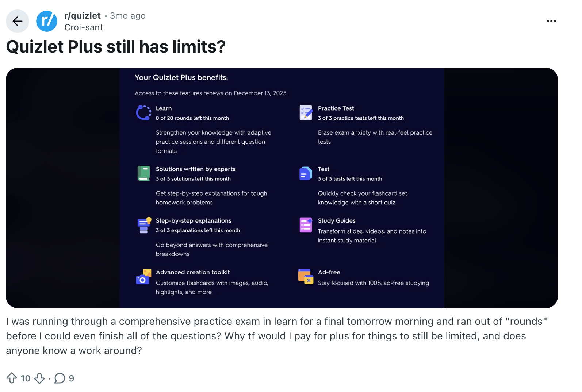Open Croi-sant's profile
582x392 pixels.
[84, 27]
